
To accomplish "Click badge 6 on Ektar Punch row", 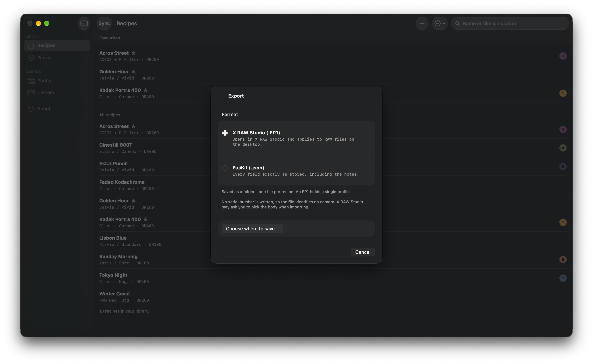I will tap(563, 166).
